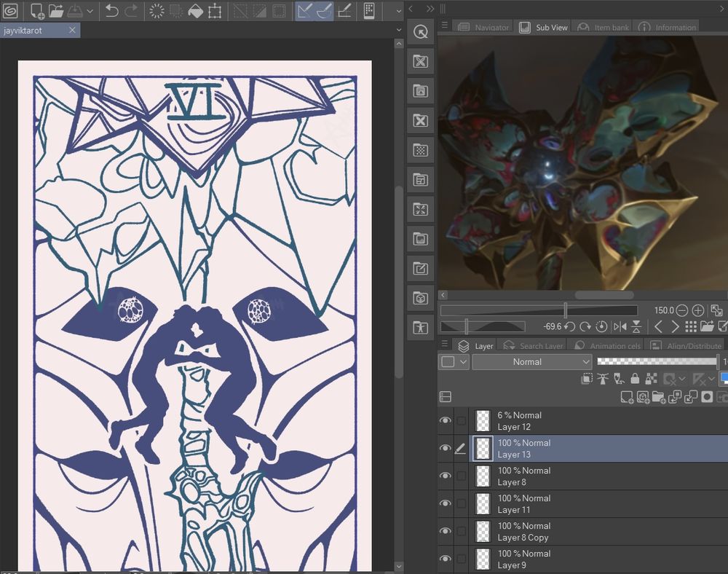Image resolution: width=728 pixels, height=574 pixels.
Task: Create a new canvas with the New icon
Action: point(36,11)
